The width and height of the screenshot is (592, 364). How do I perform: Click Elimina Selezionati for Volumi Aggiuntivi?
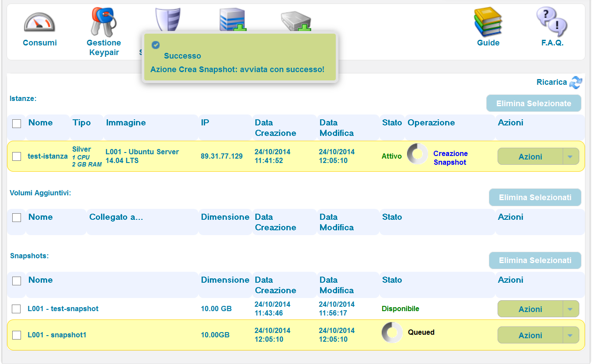[535, 198]
